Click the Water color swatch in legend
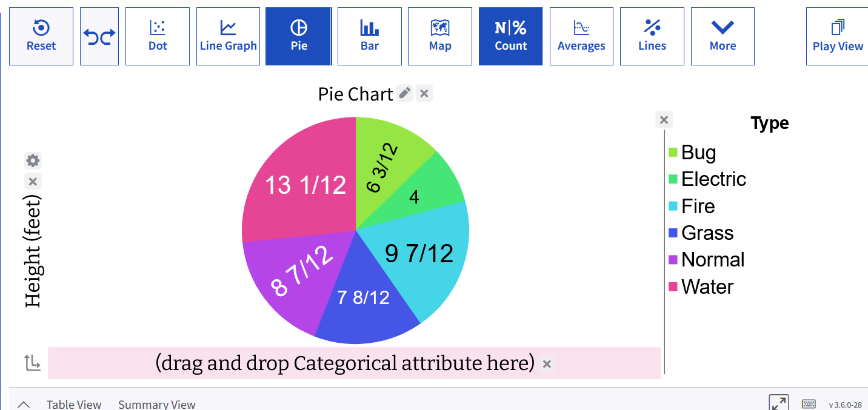Screen dimensions: 868x410 click(673, 286)
